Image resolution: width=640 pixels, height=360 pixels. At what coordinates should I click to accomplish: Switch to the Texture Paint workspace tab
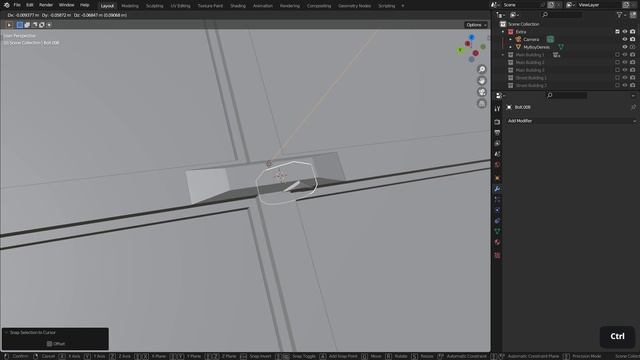(210, 6)
